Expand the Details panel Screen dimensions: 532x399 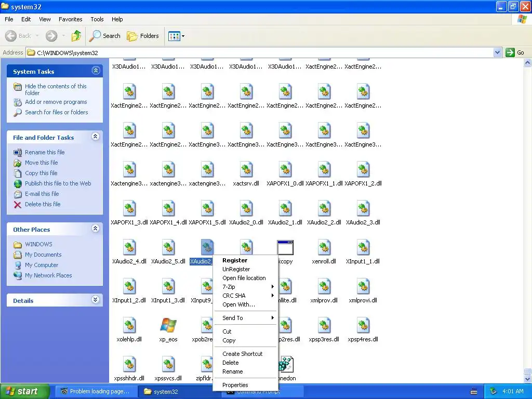point(96,300)
